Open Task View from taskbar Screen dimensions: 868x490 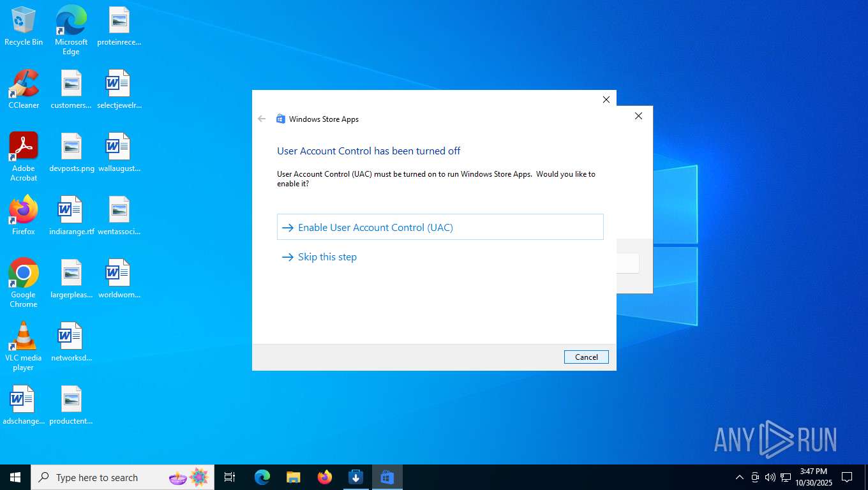230,477
